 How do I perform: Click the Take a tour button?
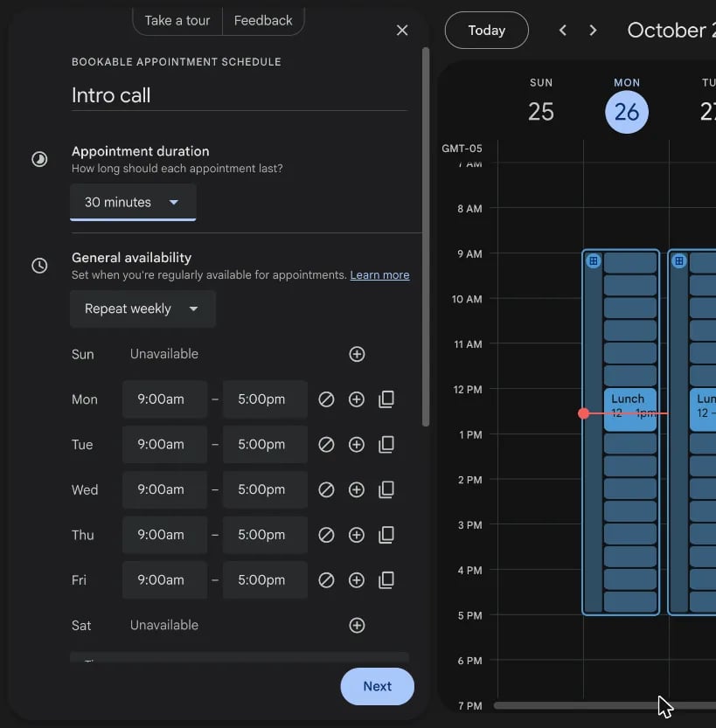pyautogui.click(x=177, y=21)
